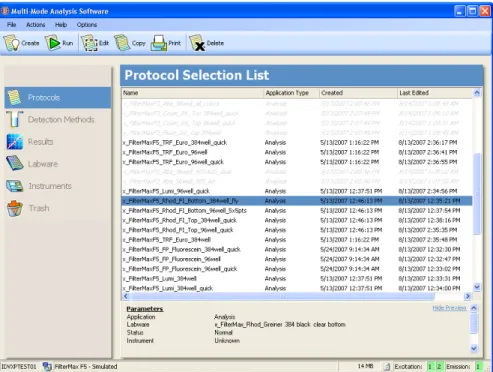Select Excitation filter indicator 1
The width and height of the screenshot is (493, 372).
(430, 367)
